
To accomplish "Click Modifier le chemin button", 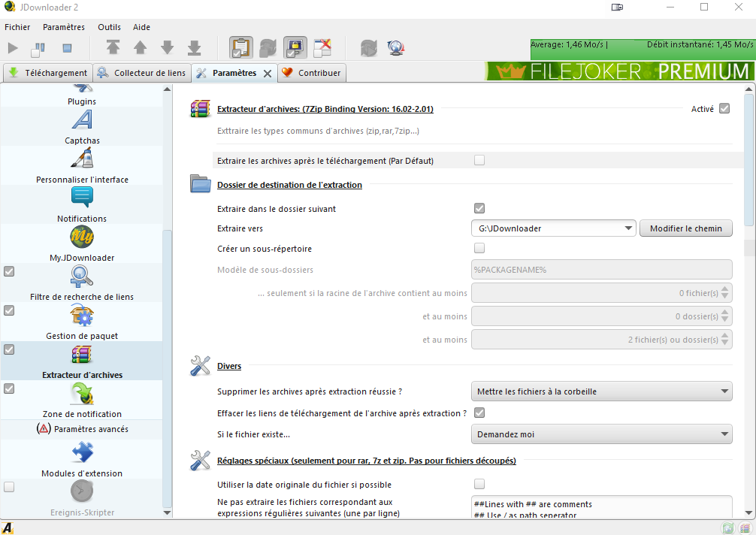I will tap(685, 228).
